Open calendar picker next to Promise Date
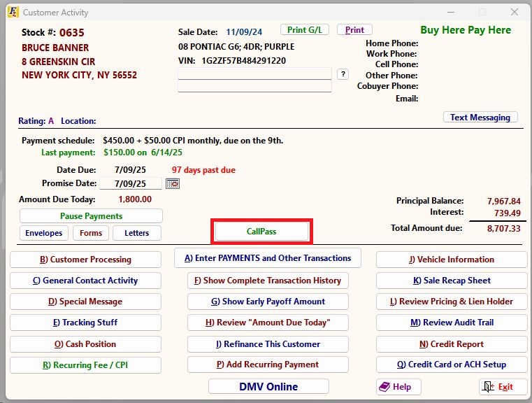This screenshot has width=532, height=403. coord(172,184)
